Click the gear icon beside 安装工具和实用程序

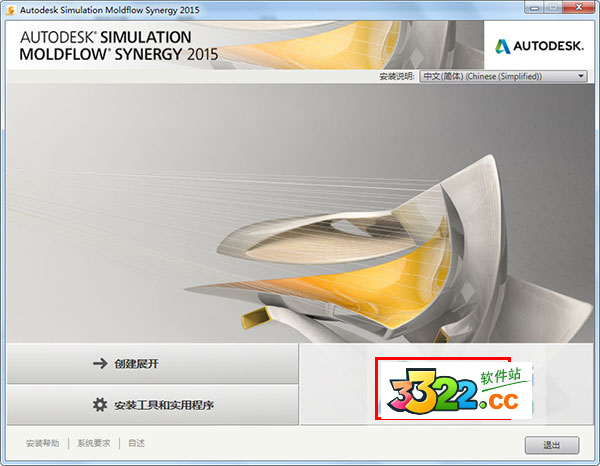pos(100,404)
